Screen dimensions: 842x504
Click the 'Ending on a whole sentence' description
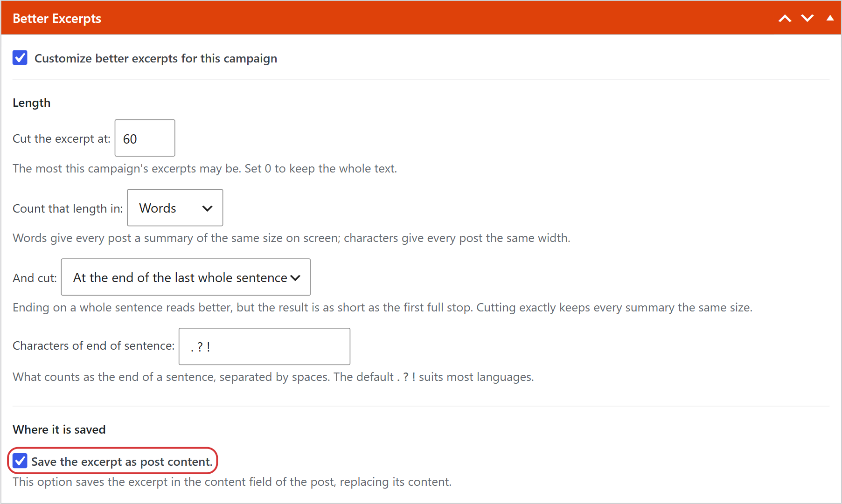(x=383, y=307)
